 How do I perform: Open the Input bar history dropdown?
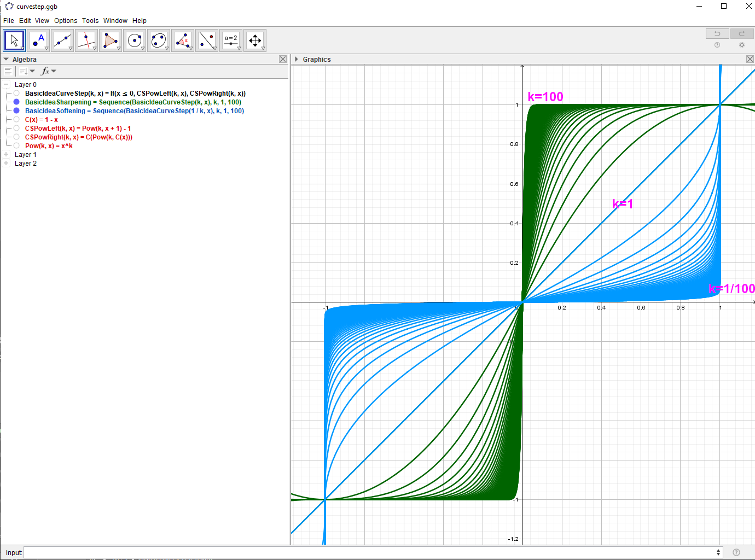[718, 552]
